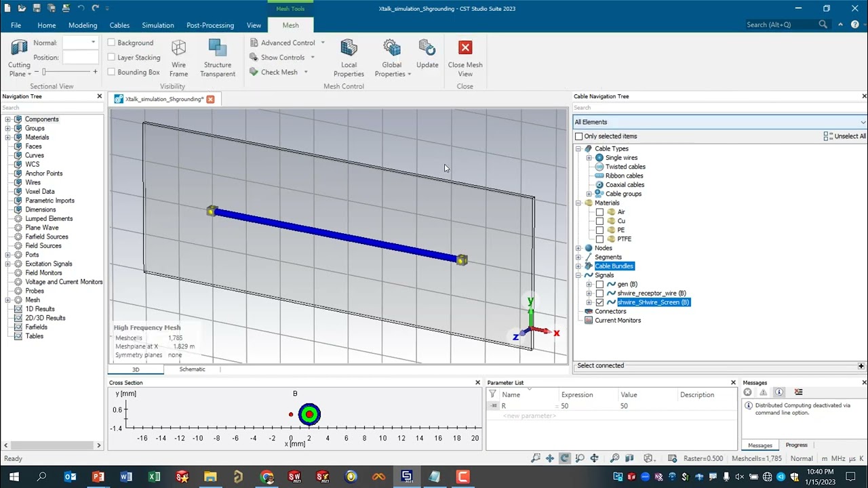Uncheck the shwire_SHwire_Screen (B) checkbox
The height and width of the screenshot is (488, 868).
[599, 302]
